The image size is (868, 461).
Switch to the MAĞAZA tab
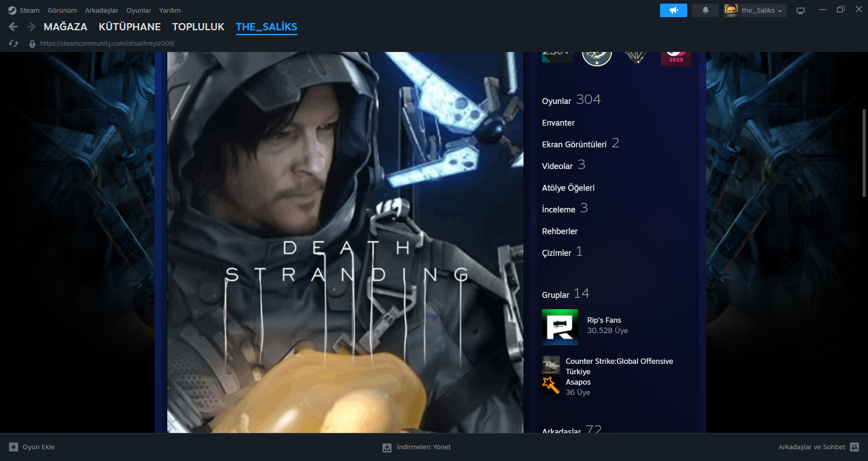[x=66, y=27]
